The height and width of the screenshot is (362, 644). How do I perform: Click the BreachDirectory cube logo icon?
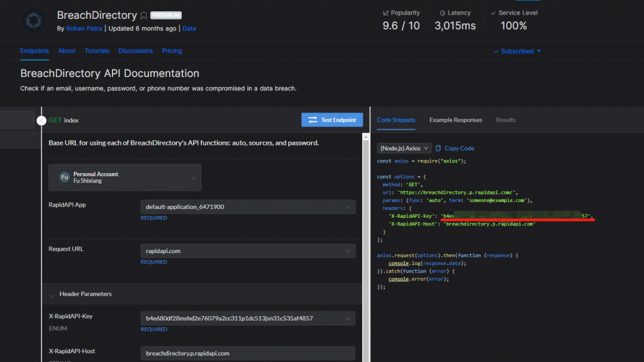(x=33, y=20)
